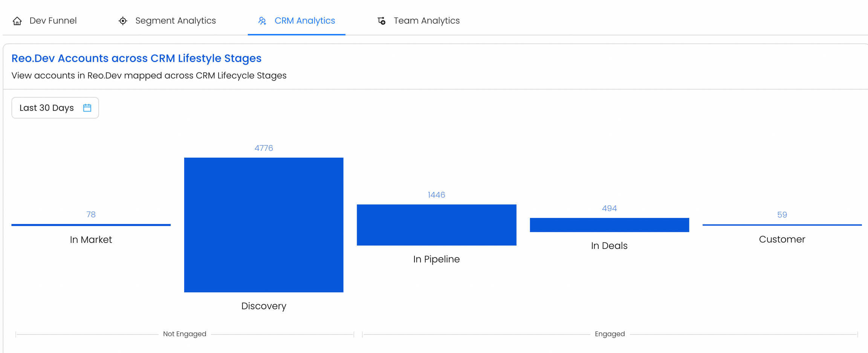This screenshot has width=868, height=353.
Task: Click the Discovery bar showing 4776
Action: 264,225
